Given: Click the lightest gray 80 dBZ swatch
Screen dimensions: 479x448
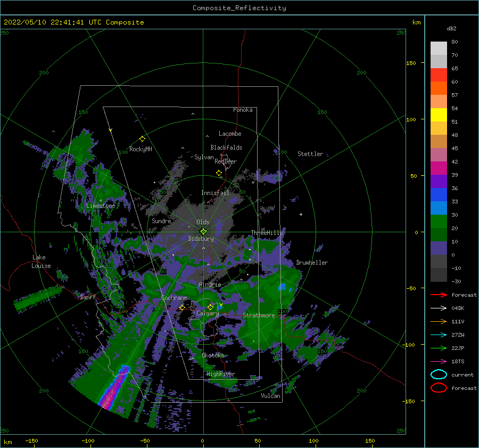Looking at the screenshot, I should point(439,48).
